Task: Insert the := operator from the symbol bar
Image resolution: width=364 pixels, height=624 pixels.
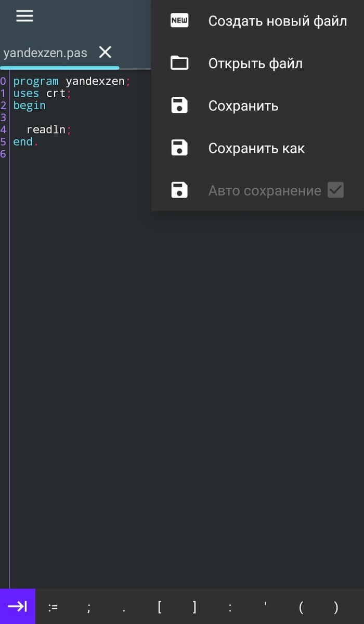Action: [x=54, y=607]
